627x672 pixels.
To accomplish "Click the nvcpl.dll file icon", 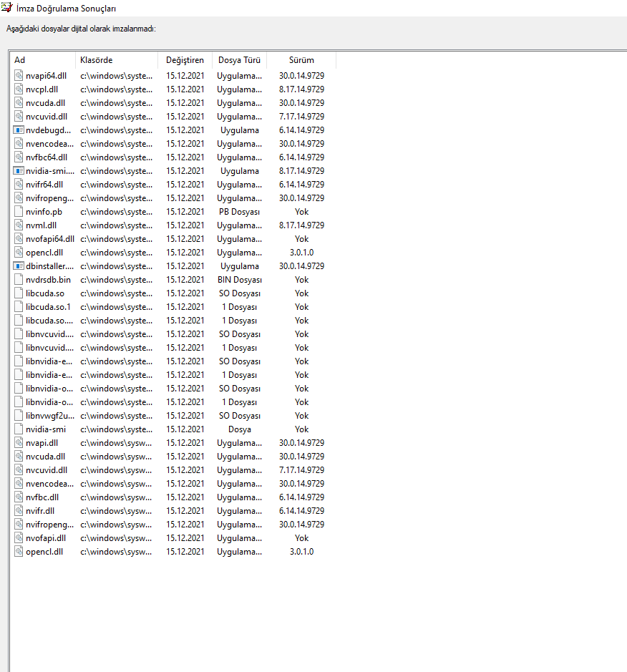I will coord(19,89).
